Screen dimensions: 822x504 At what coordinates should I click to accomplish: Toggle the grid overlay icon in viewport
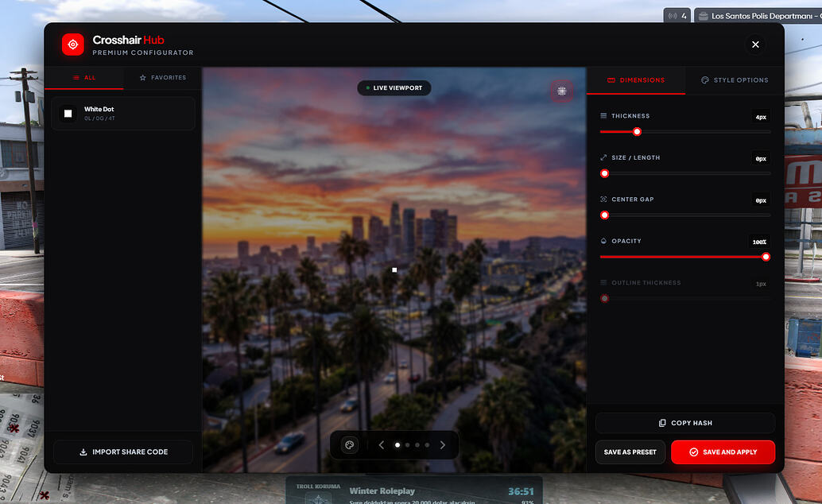[561, 91]
